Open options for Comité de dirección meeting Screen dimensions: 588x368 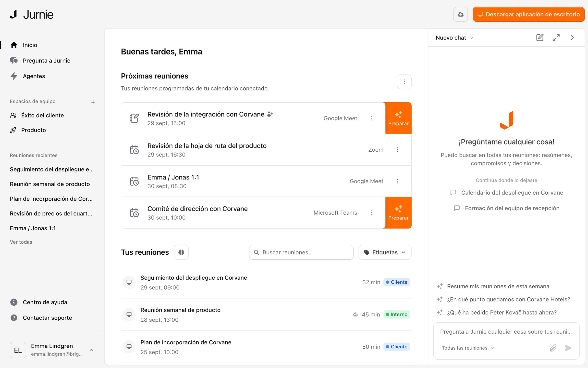[371, 213]
